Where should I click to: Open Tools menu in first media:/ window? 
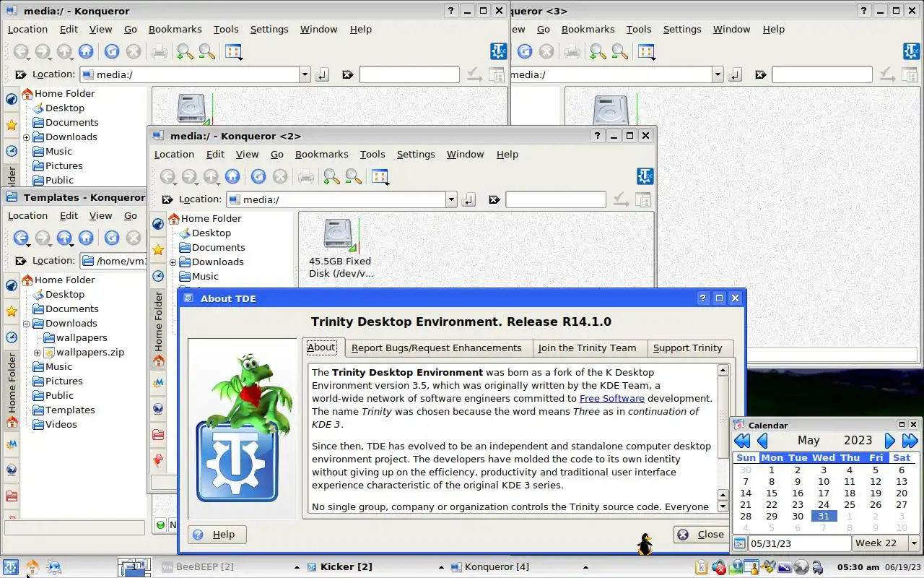tap(226, 29)
